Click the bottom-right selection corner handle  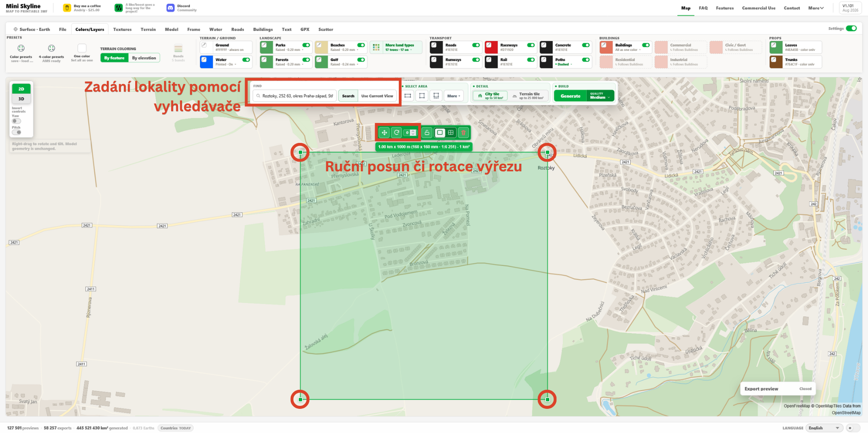[547, 399]
